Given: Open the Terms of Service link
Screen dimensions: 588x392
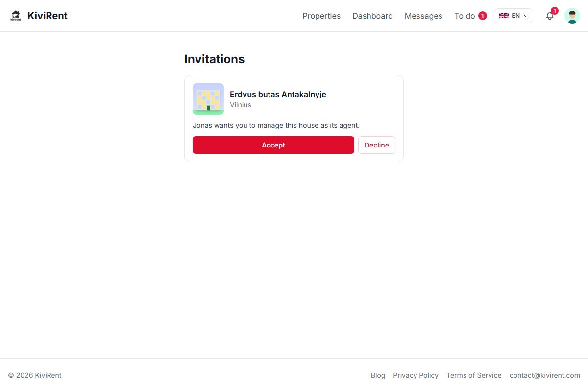Looking at the screenshot, I should tap(474, 375).
